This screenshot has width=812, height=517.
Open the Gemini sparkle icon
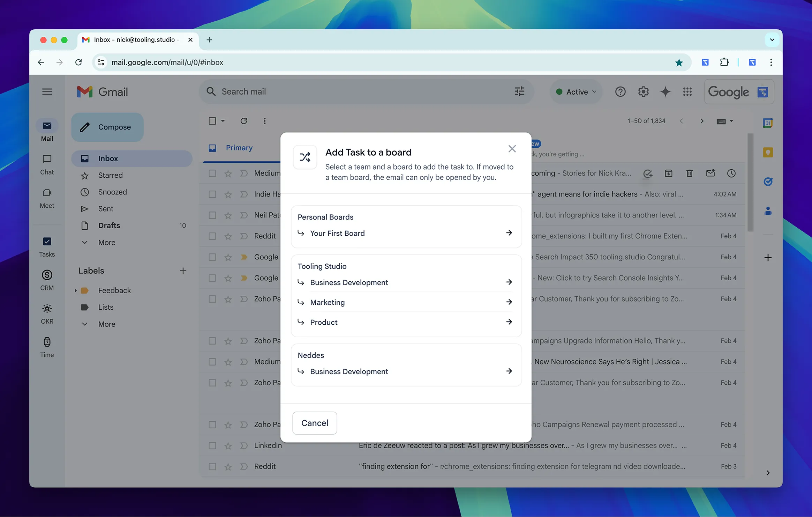click(665, 92)
